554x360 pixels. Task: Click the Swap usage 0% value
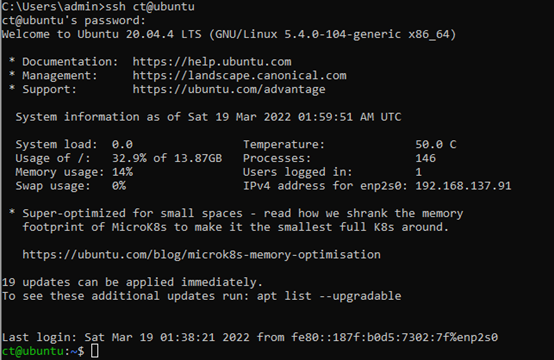tap(119, 186)
